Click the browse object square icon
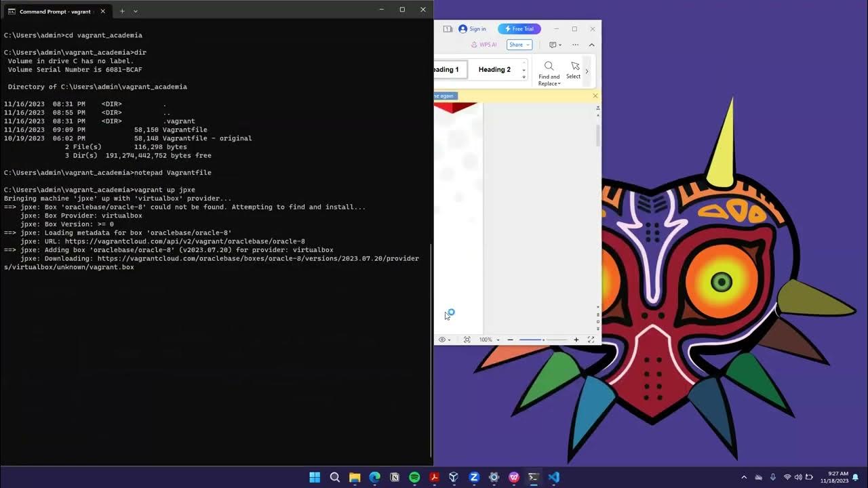 597,321
